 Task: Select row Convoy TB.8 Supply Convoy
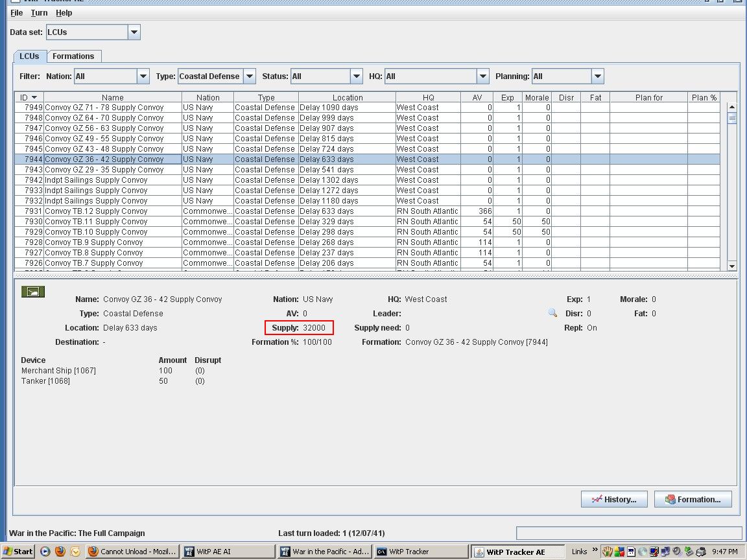click(x=367, y=252)
